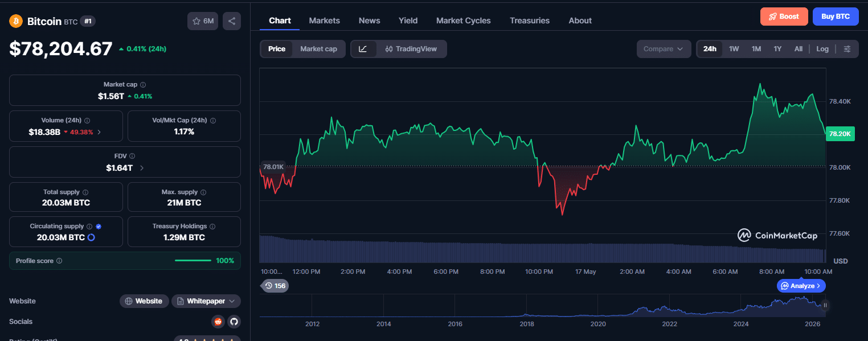Viewport: 868px width, 341px height.
Task: Select the Price toggle
Action: [x=277, y=49]
